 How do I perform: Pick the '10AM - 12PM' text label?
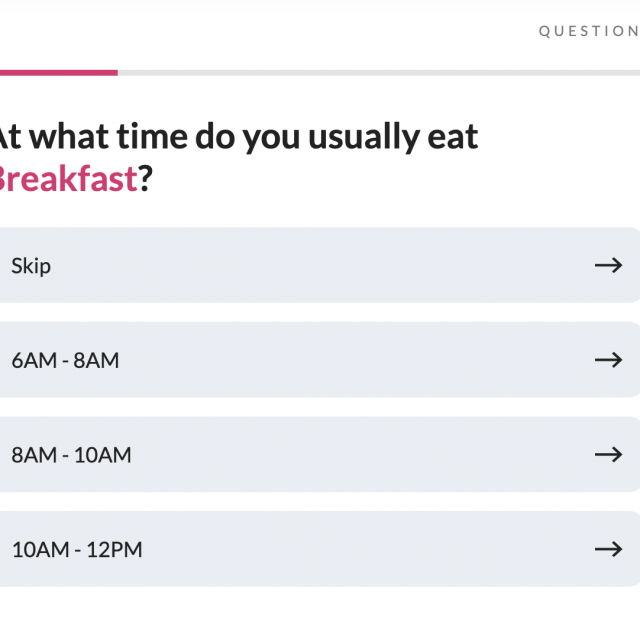pyautogui.click(x=77, y=550)
